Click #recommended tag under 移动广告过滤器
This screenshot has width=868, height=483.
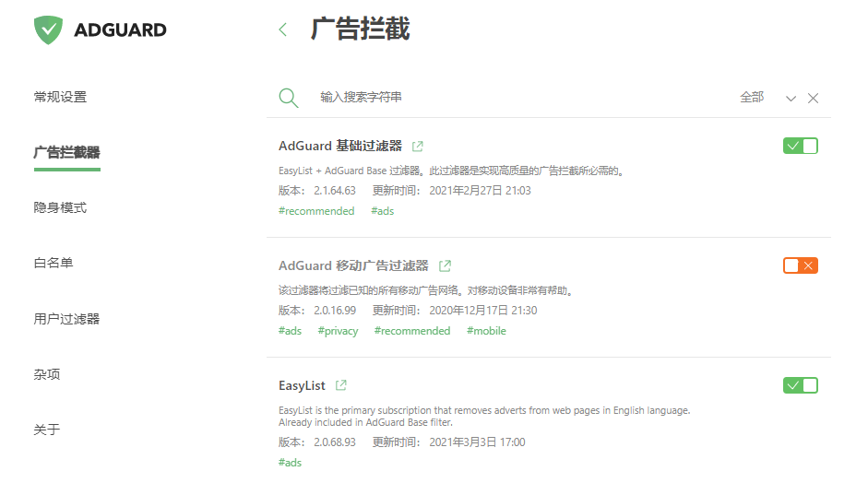(x=411, y=331)
